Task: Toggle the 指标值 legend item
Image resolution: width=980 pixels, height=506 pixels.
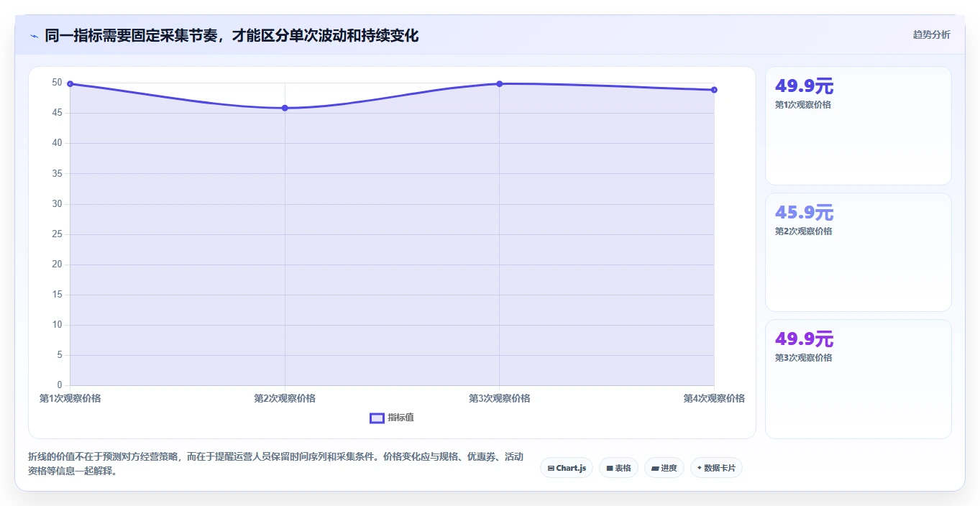Action: (392, 418)
